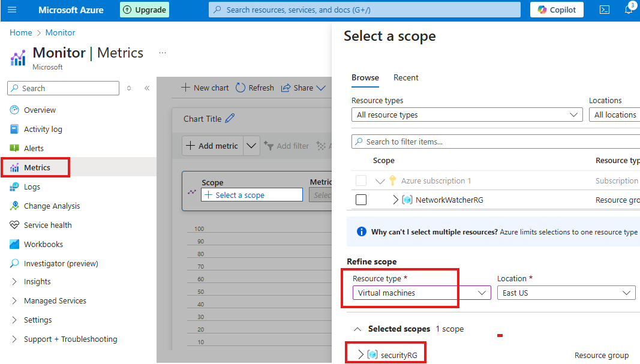The width and height of the screenshot is (640, 364).
Task: Open the Cloud Shell icon
Action: click(x=605, y=10)
